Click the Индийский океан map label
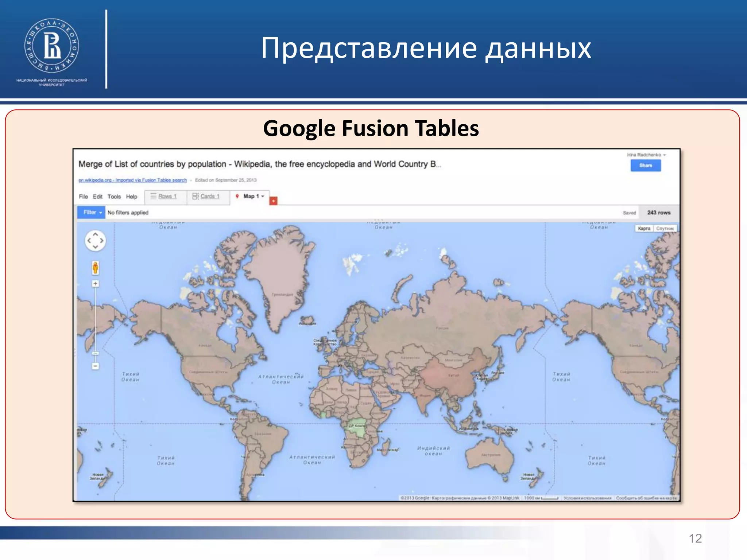The width and height of the screenshot is (747, 560). tap(433, 451)
